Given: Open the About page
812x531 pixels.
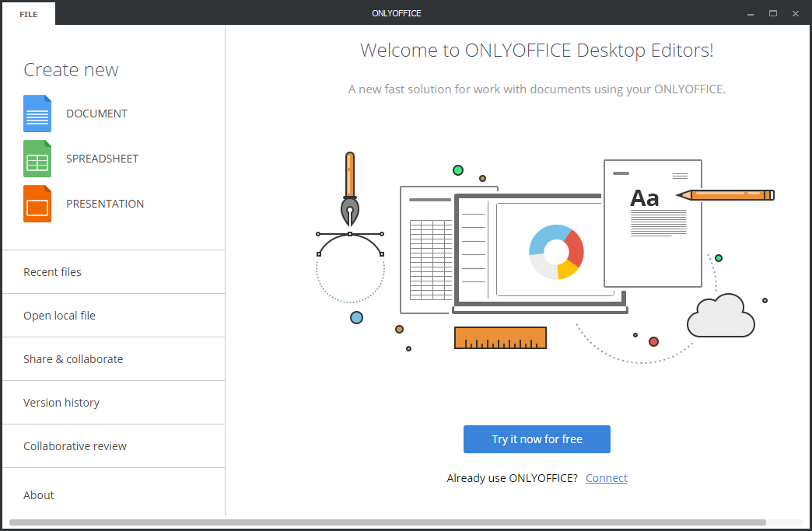Looking at the screenshot, I should point(114,494).
